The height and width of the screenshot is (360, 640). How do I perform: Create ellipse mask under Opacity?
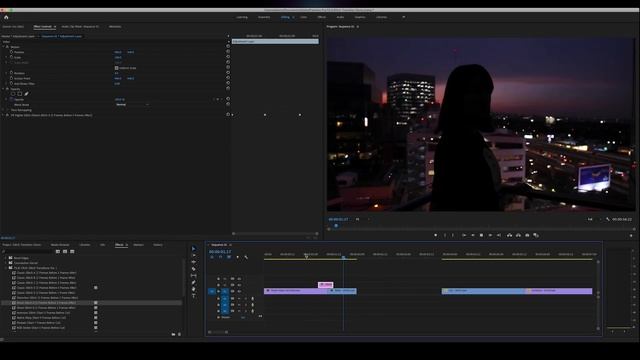[13, 94]
